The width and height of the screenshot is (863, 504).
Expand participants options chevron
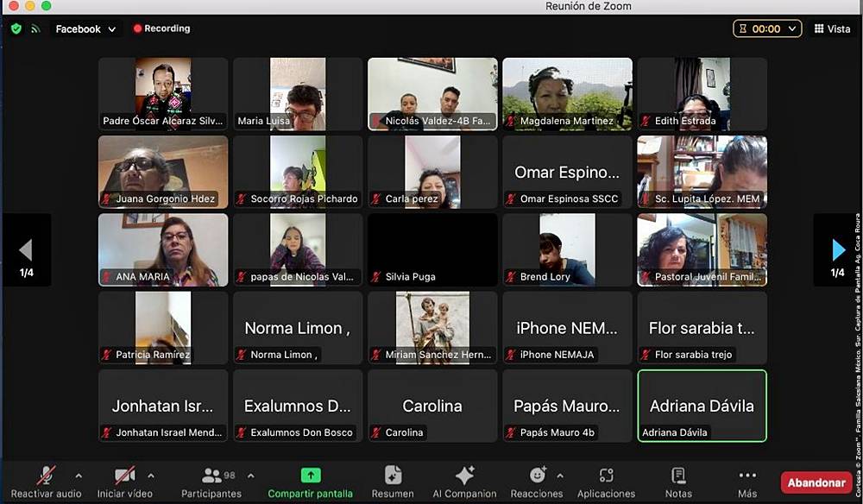(x=251, y=476)
